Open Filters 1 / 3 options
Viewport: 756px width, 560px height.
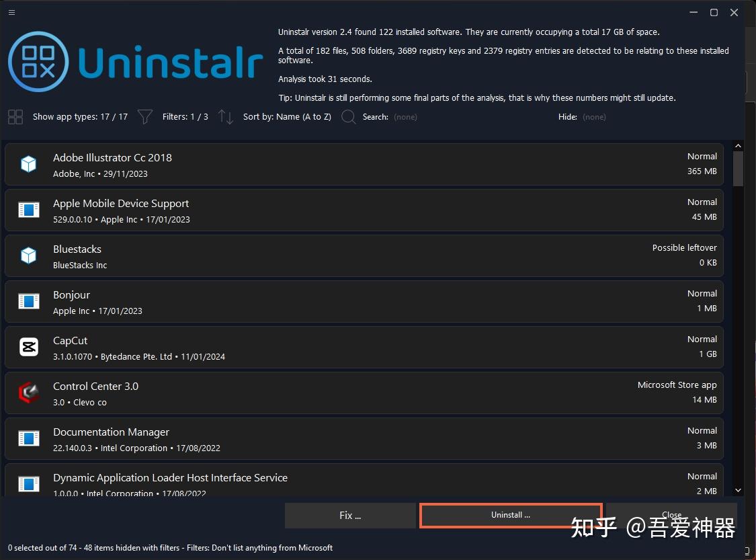tap(185, 117)
